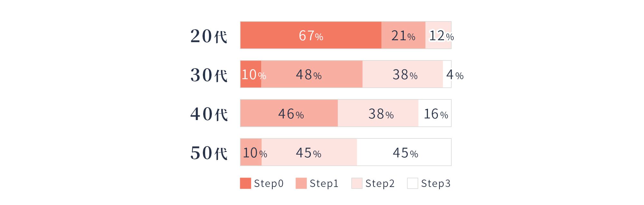
Task: Click the 10% Step0 segment in the 30代 bar
Action: [x=251, y=74]
